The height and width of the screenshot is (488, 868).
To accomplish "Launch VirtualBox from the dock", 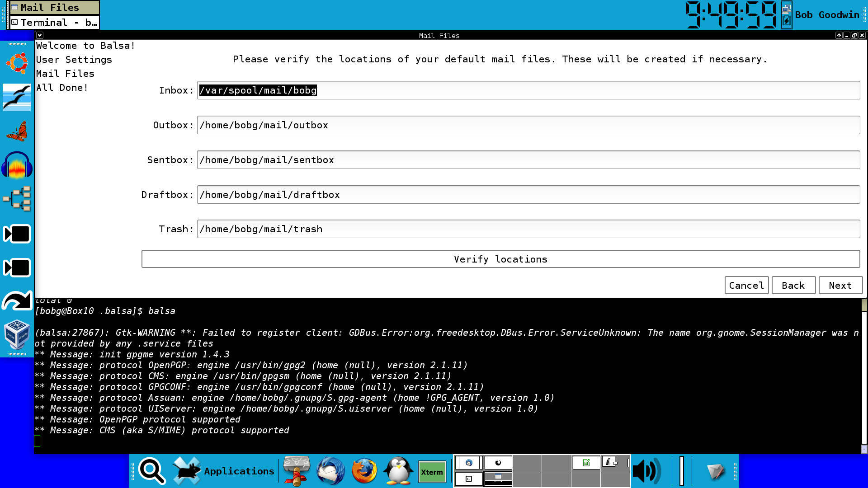I will 17,335.
